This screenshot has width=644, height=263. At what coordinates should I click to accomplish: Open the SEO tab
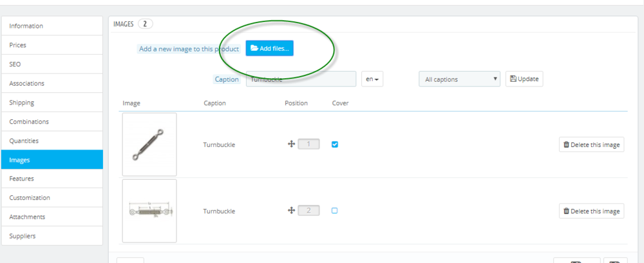(x=52, y=64)
